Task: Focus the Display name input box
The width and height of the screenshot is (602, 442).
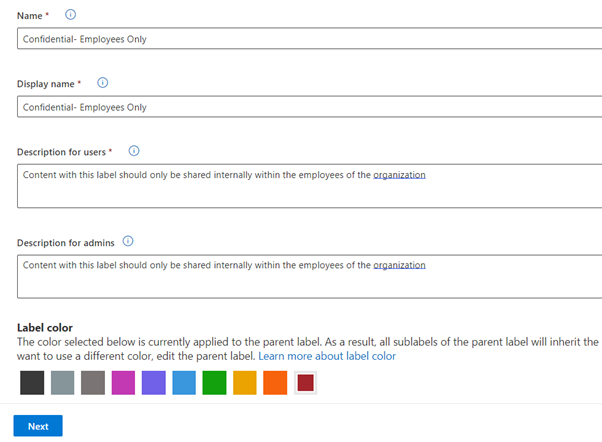Action: (300, 107)
